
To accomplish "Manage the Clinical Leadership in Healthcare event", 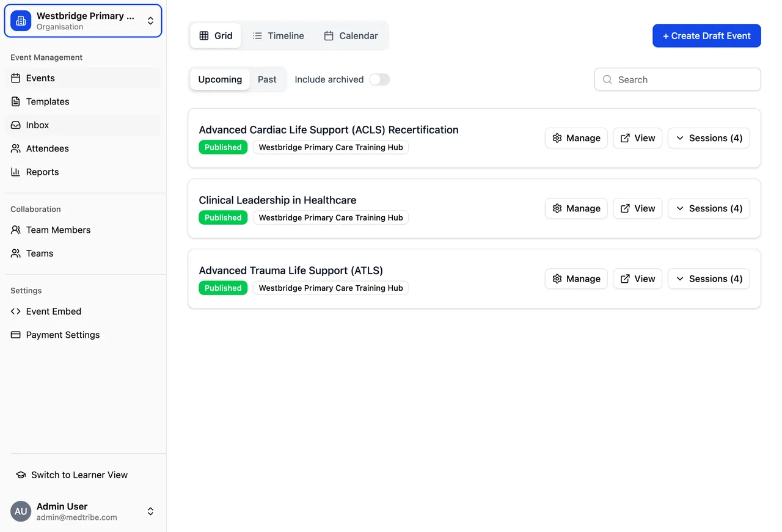I will pos(576,208).
